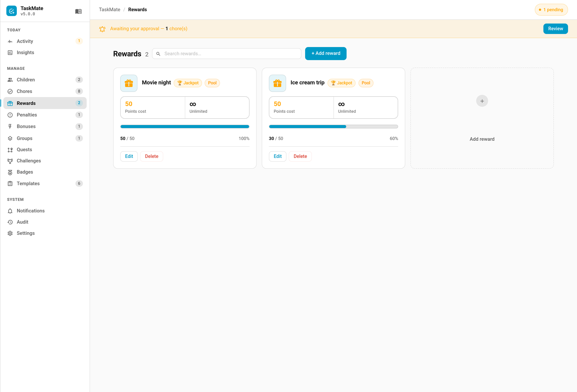Screen dimensions: 577x392
Task: Click the Quests path icon
Action: [x=10, y=150]
